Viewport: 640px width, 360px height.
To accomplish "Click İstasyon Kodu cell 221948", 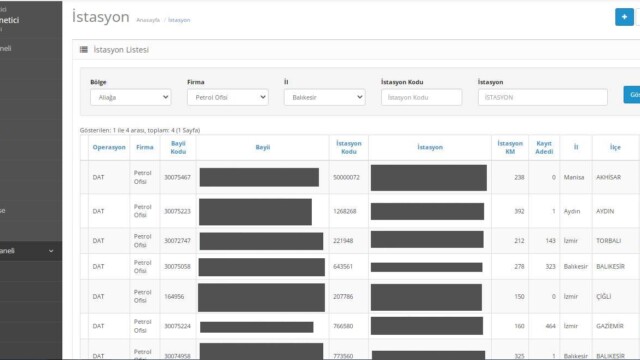I will click(x=343, y=241).
